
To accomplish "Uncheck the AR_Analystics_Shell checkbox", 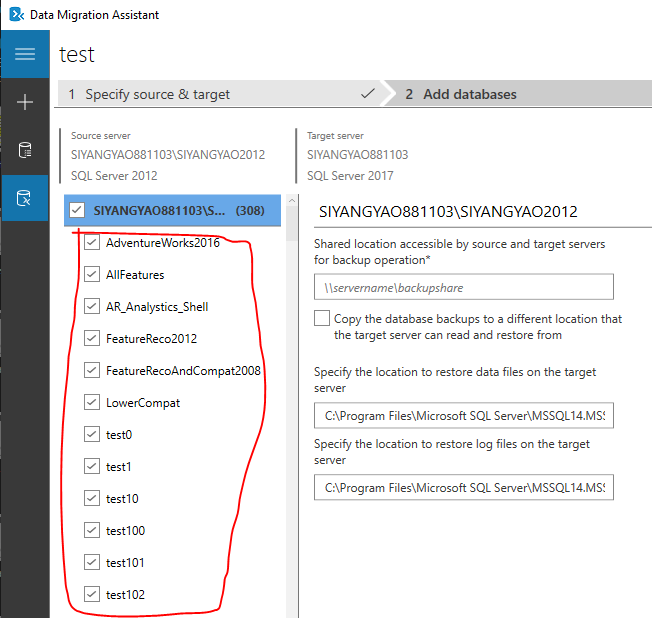I will pos(91,306).
